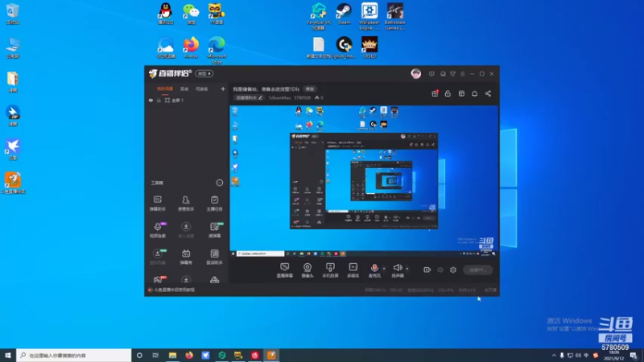Open the 弹幕秀 TV-shaped tool
Viewport: 644px width, 362px height.
point(186,257)
